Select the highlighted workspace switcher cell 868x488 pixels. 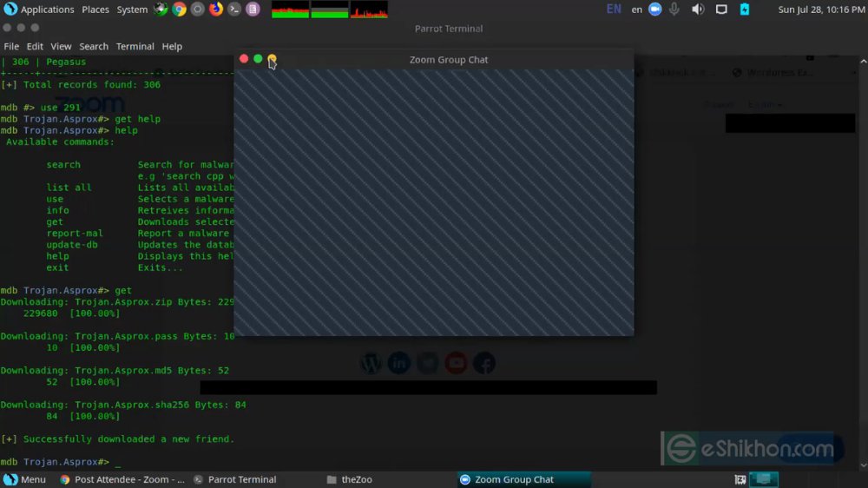pos(763,479)
